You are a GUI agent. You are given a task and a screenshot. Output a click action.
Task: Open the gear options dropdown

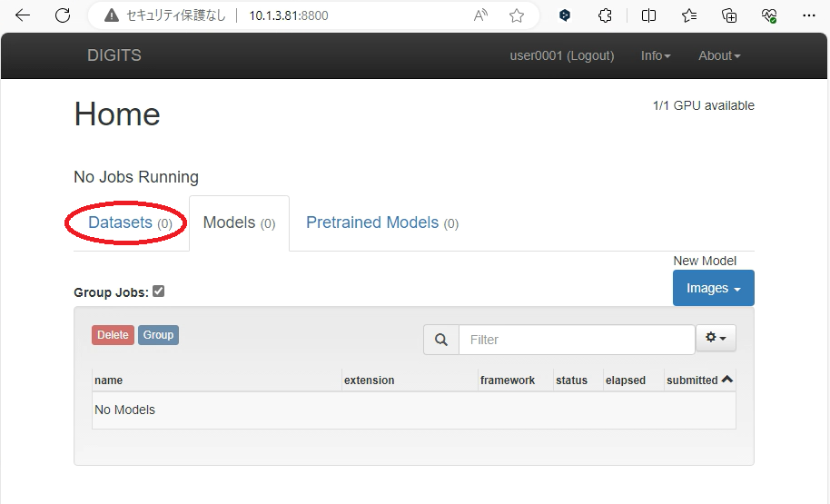[x=716, y=339]
